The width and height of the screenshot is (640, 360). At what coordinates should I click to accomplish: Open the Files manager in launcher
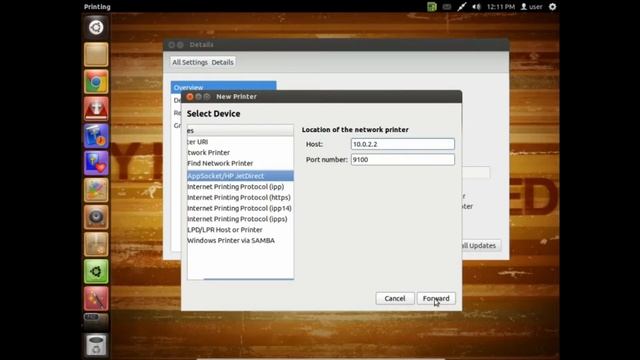[x=96, y=54]
